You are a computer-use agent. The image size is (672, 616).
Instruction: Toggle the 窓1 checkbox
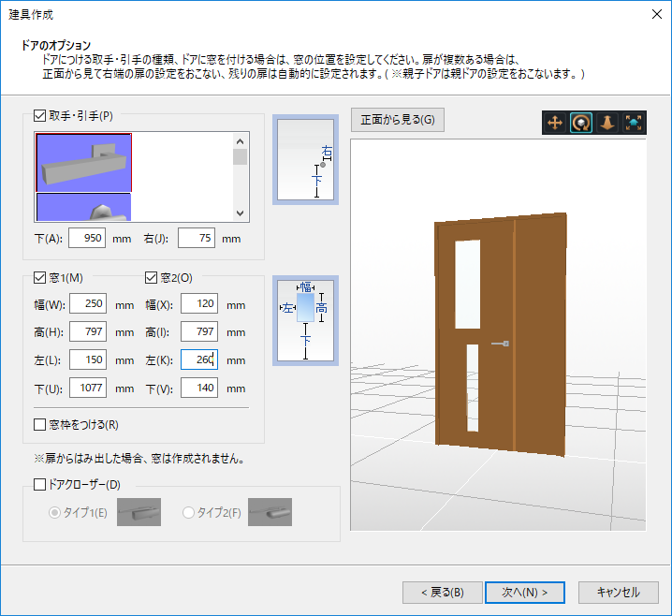tap(39, 277)
